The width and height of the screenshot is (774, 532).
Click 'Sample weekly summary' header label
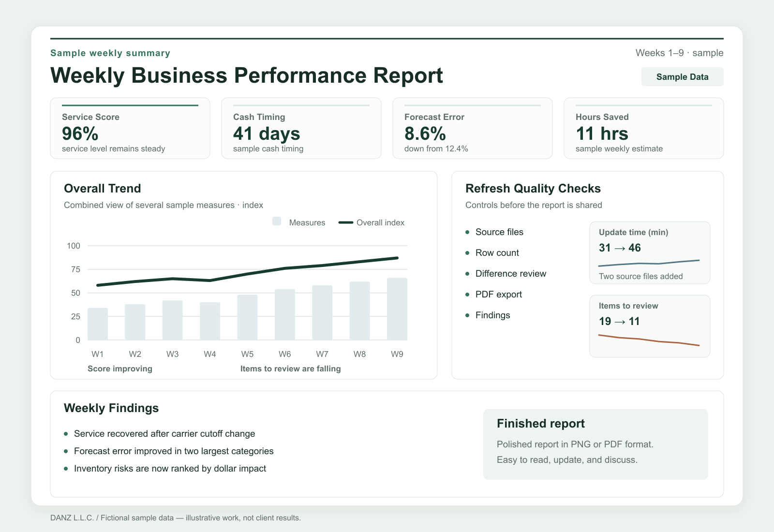(x=110, y=53)
